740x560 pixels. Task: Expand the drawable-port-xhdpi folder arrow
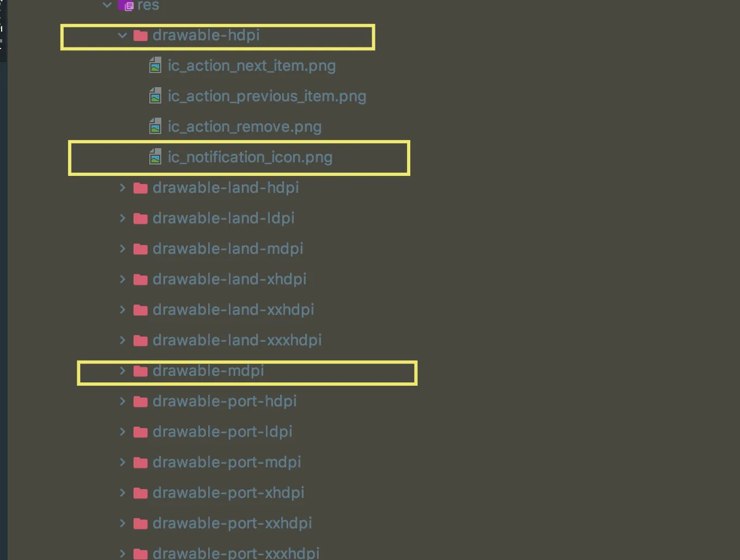[123, 493]
